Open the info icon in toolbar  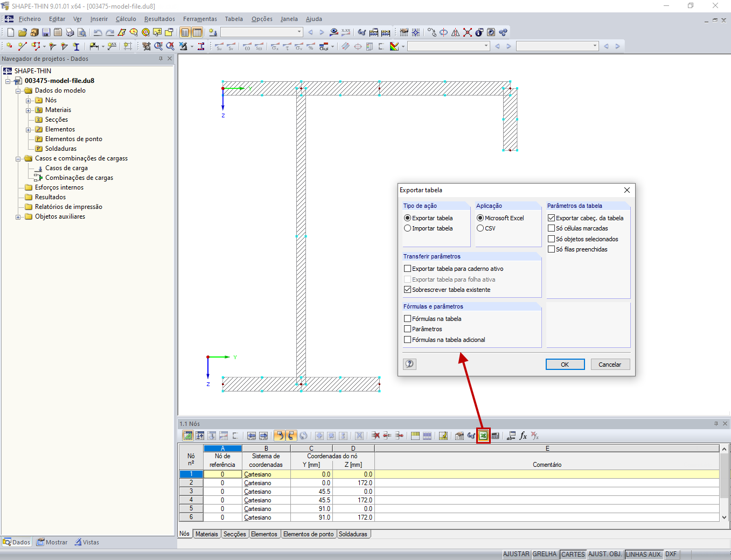(x=479, y=32)
